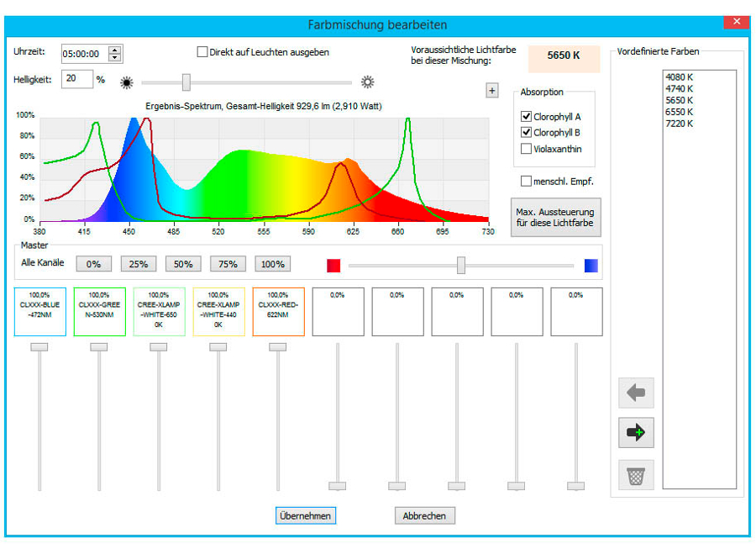Click the CREE-XLAMP-WHITE-4400K slider handle
Image resolution: width=756 pixels, height=554 pixels.
point(218,347)
